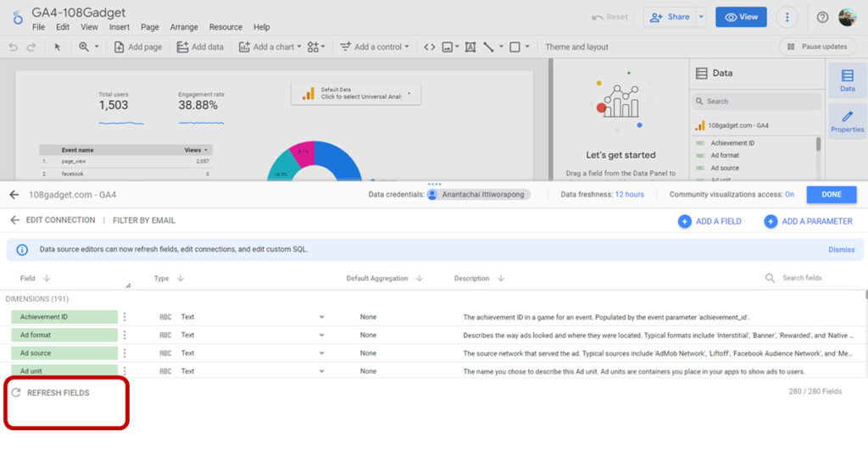Image resolution: width=868 pixels, height=449 pixels.
Task: Open the user account avatar
Action: (x=847, y=17)
